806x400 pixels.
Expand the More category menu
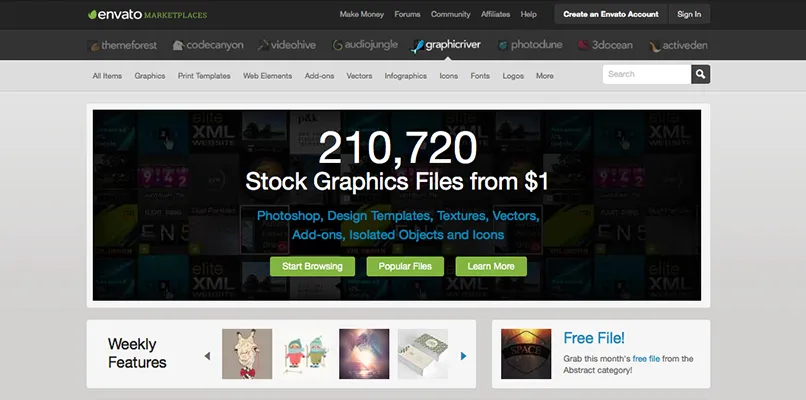(545, 76)
